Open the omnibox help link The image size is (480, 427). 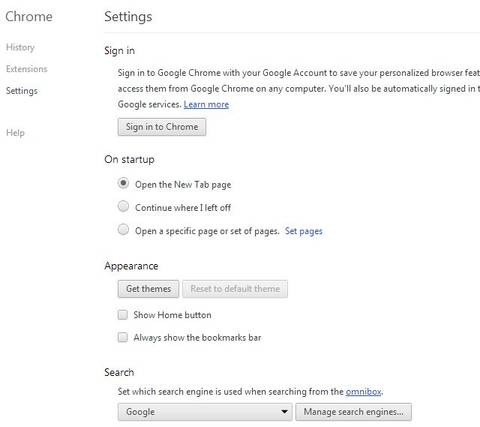click(363, 391)
